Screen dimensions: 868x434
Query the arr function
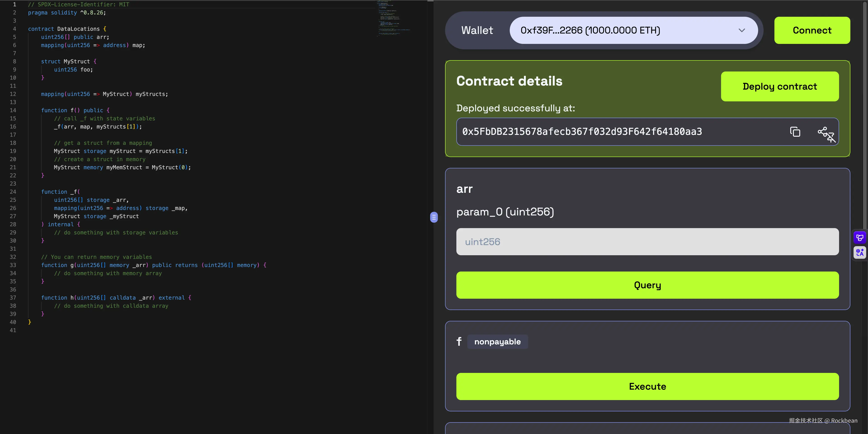click(647, 285)
